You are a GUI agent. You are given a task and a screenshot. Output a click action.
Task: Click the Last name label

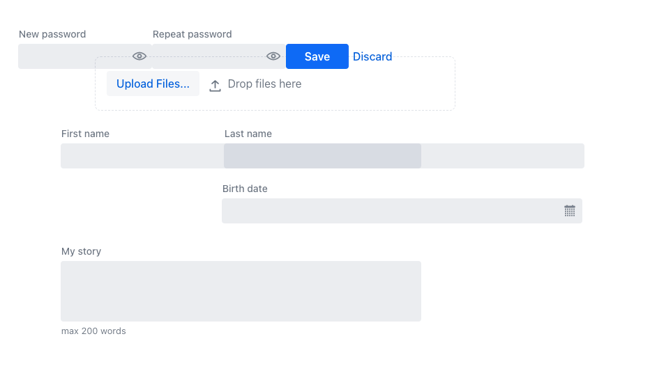click(248, 133)
